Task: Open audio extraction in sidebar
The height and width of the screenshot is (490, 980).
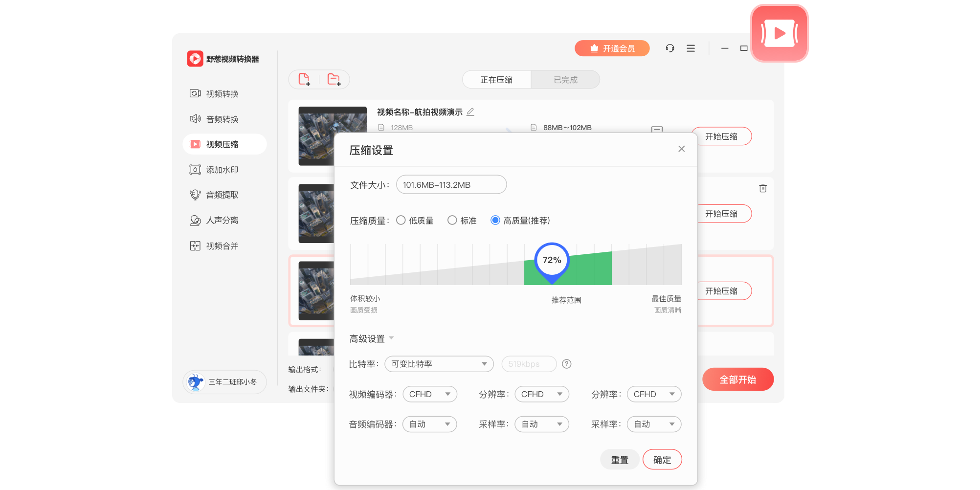Action: [222, 195]
